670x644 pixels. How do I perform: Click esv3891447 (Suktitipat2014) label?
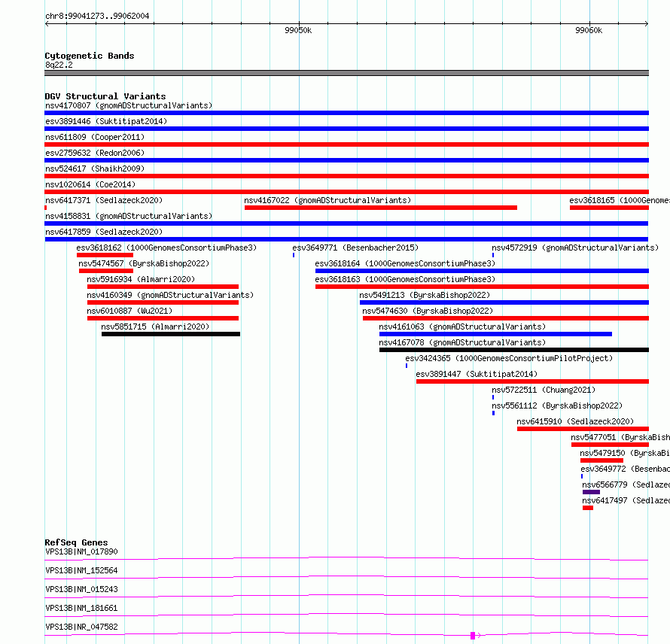coord(477,374)
